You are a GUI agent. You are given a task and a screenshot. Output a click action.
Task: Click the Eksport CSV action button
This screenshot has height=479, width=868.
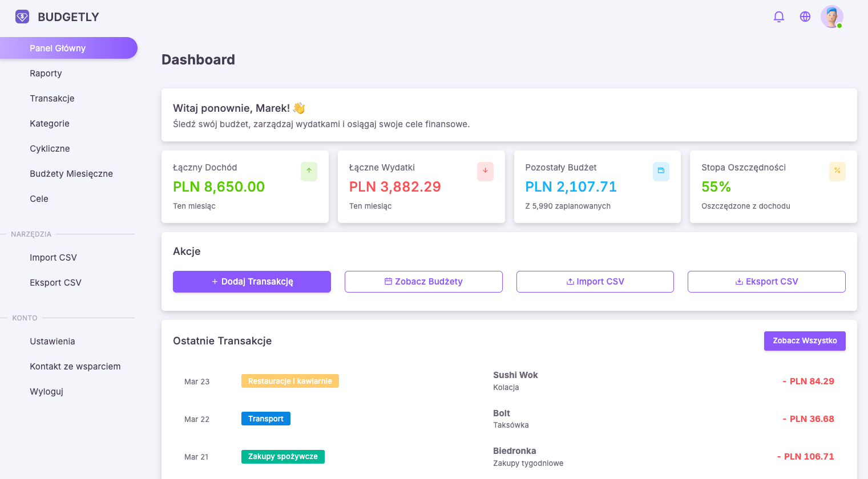pyautogui.click(x=766, y=282)
